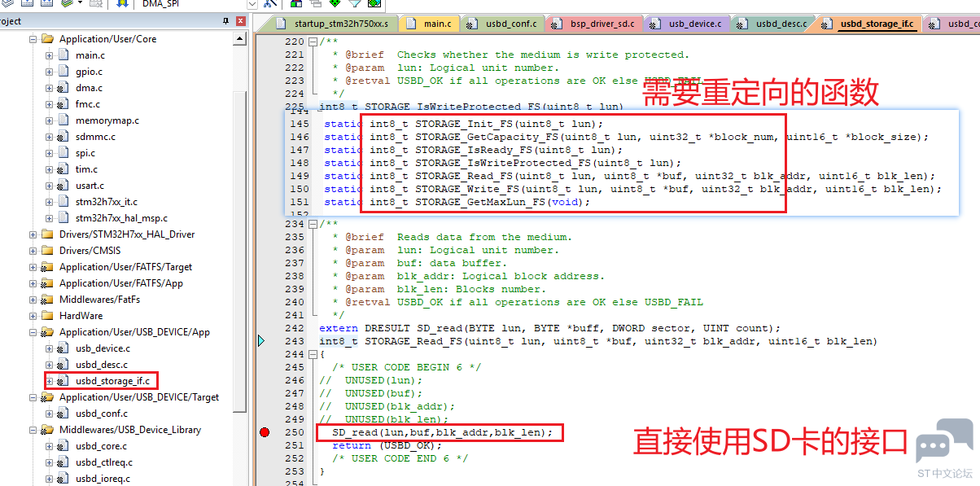
Task: Place cursor on SD_read call line 250
Action: pyautogui.click(x=442, y=432)
